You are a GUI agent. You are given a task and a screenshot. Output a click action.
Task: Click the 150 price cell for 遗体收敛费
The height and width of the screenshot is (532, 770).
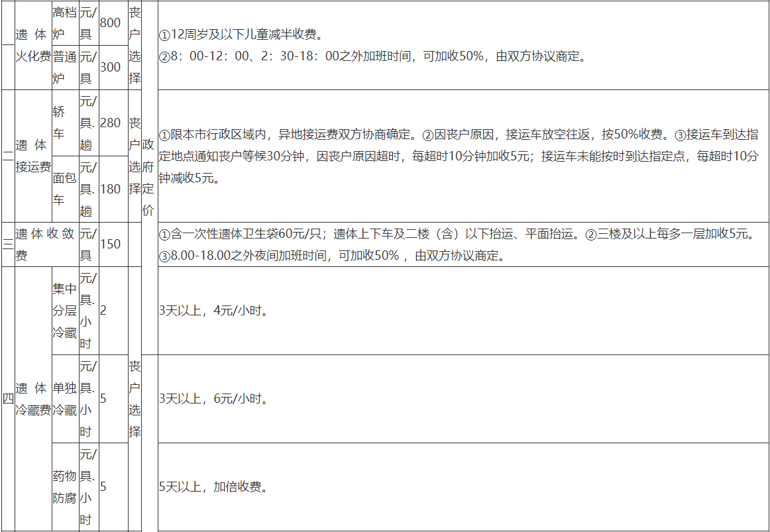[x=111, y=244]
